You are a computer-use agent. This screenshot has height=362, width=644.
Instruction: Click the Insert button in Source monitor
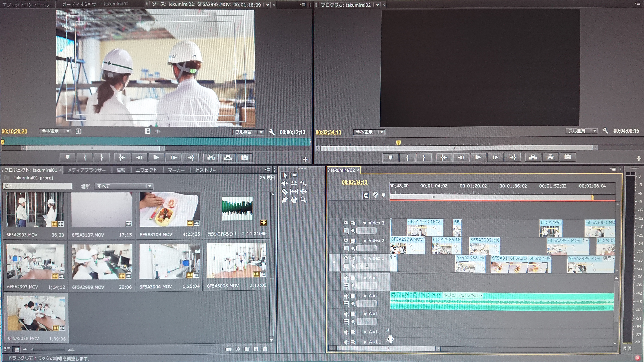(211, 158)
